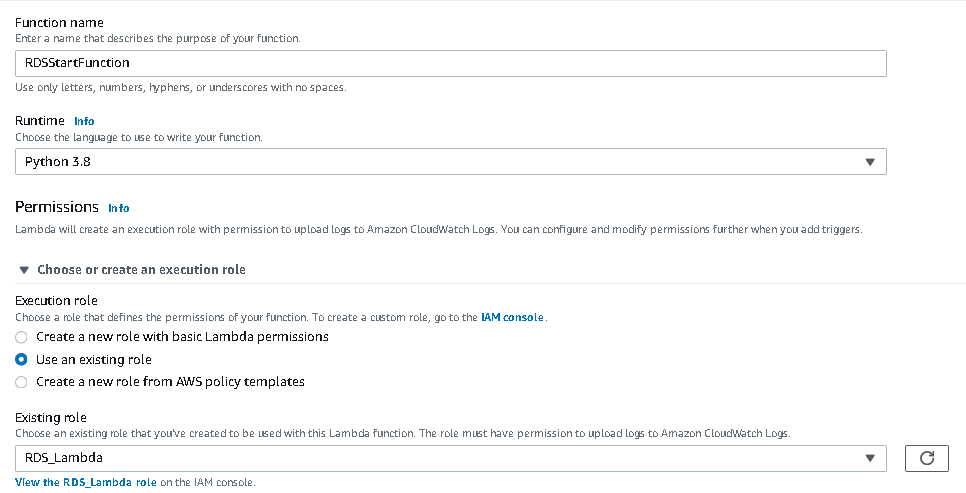Open the Info link next to Runtime

84,121
